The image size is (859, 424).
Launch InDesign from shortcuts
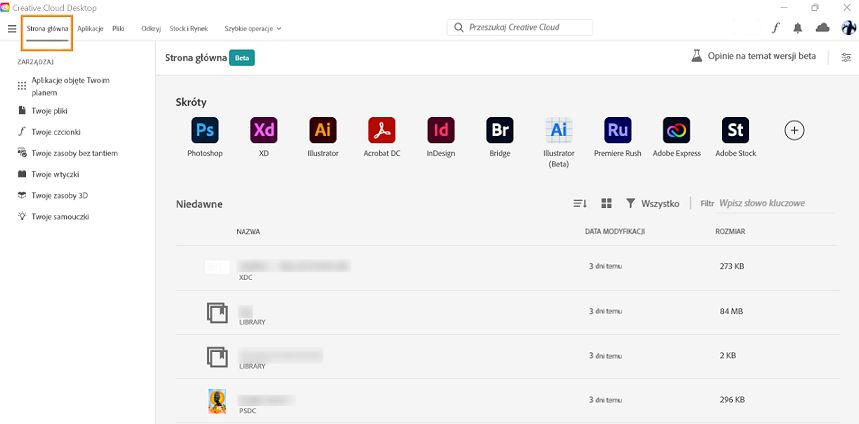click(441, 130)
